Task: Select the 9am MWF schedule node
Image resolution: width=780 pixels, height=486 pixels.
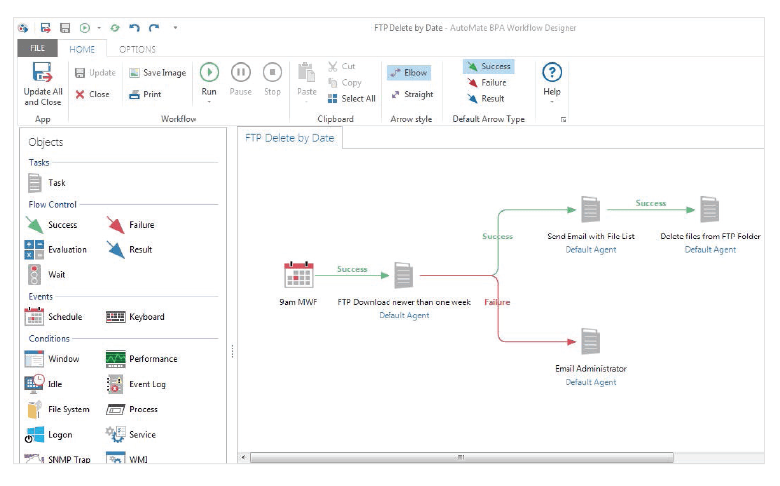Action: 298,275
